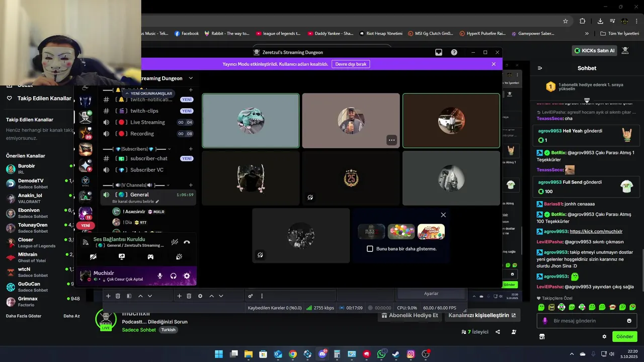Click the green Gönder send button
The image size is (644, 362).
[x=624, y=336]
